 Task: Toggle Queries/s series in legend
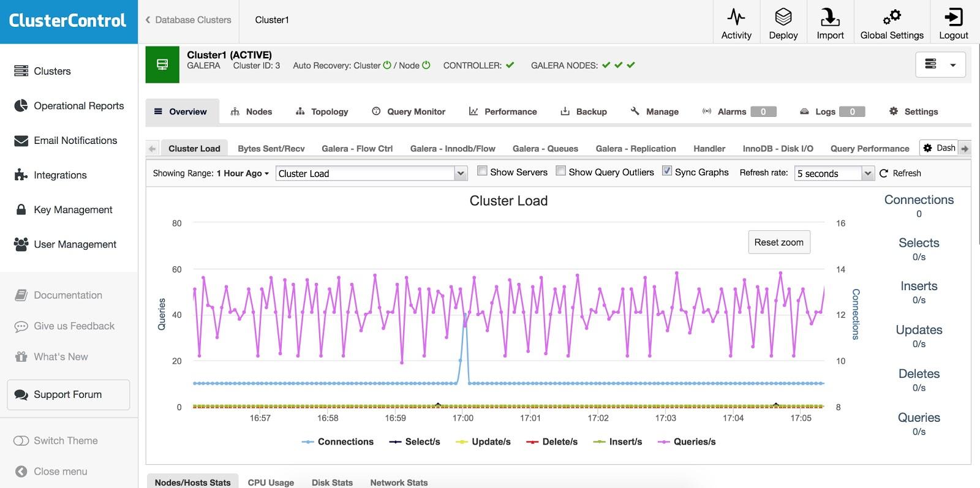click(x=687, y=441)
